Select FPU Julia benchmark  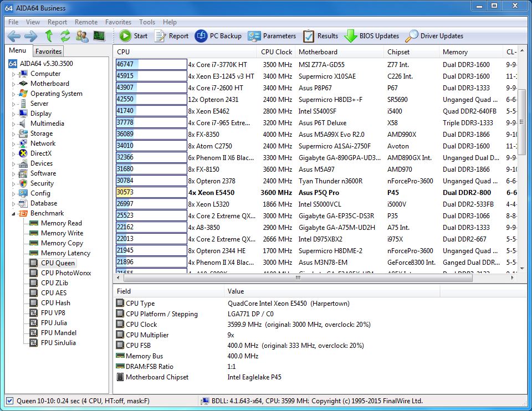tap(54, 323)
